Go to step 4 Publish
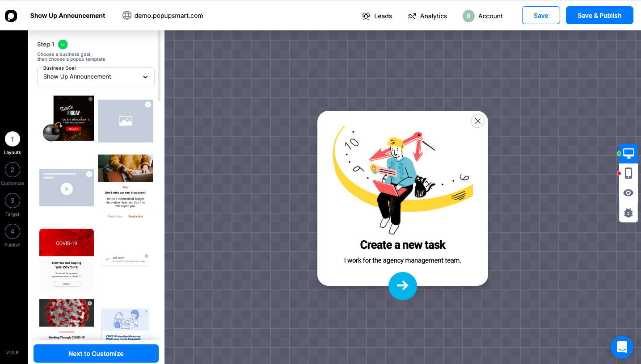 point(13,235)
